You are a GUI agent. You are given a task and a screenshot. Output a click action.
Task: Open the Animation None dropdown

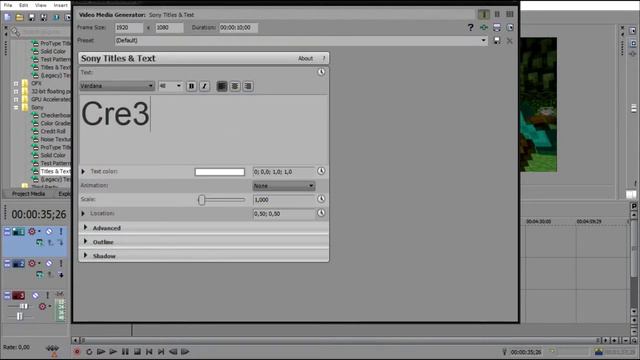coord(284,186)
